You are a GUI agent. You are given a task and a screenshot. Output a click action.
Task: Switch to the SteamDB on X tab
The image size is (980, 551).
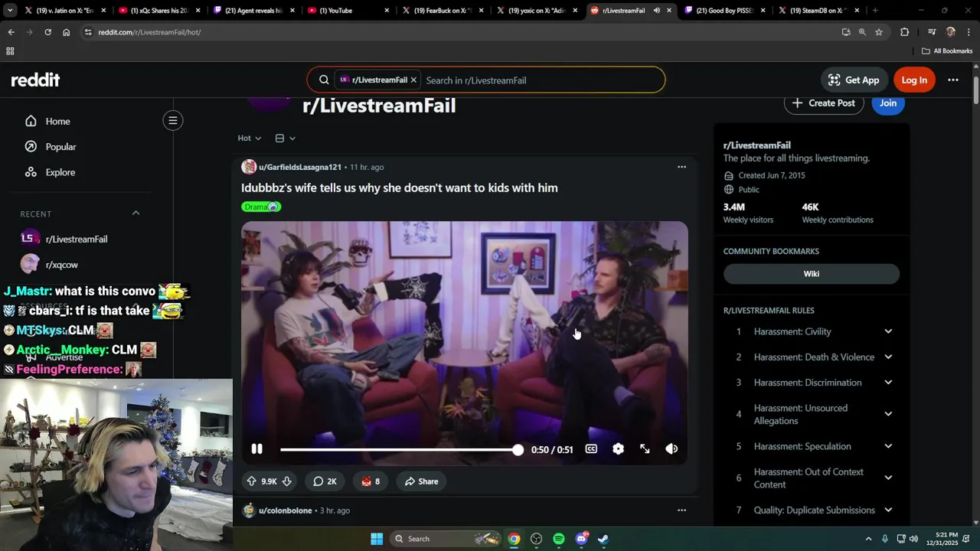click(818, 11)
